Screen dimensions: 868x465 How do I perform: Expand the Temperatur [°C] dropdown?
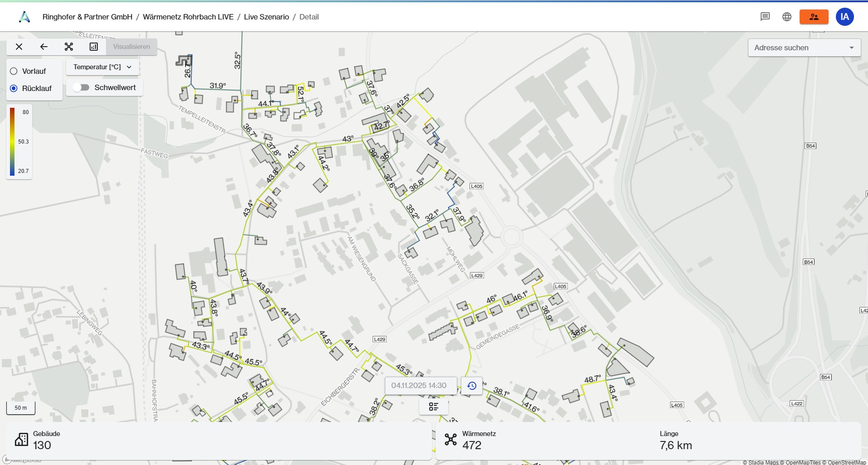coord(102,67)
